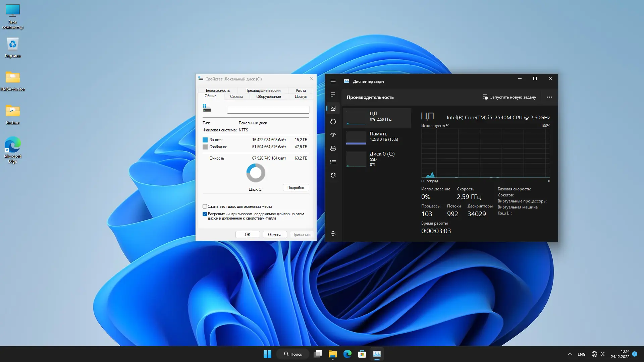Show hidden tray icons chevron
Viewport: 644px width, 362px height.
[570, 354]
